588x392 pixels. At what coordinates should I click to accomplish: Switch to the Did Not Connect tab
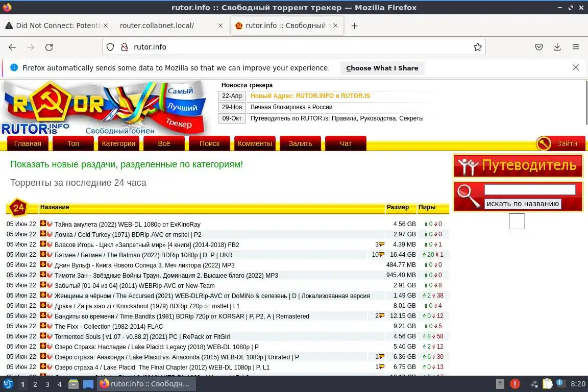(x=57, y=26)
